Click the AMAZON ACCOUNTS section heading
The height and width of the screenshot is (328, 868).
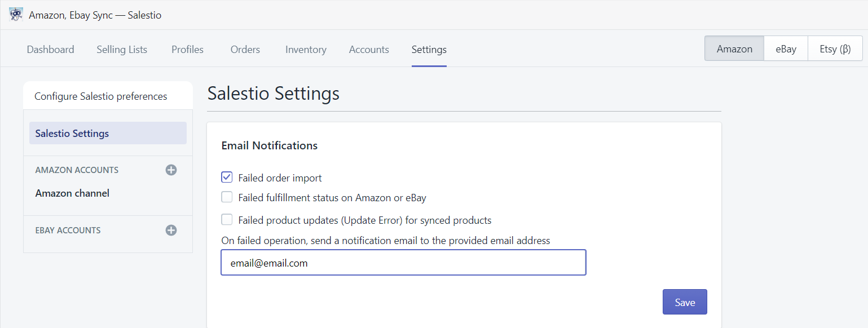(x=77, y=170)
